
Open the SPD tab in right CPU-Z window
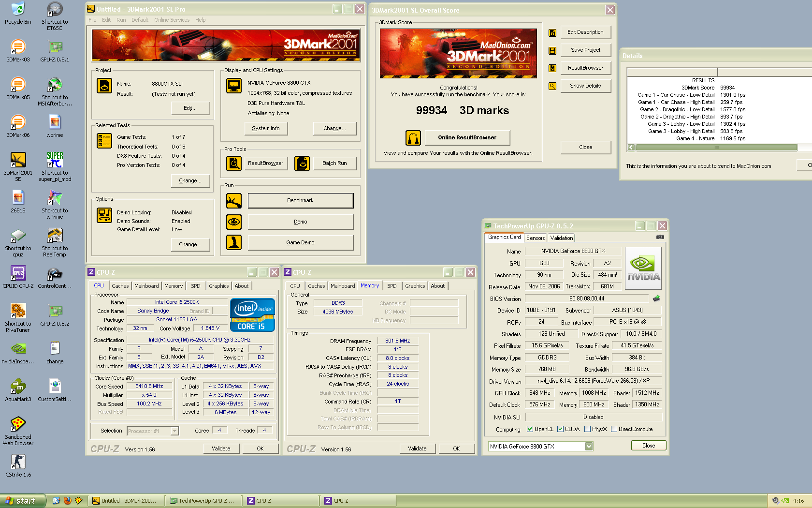pyautogui.click(x=392, y=286)
